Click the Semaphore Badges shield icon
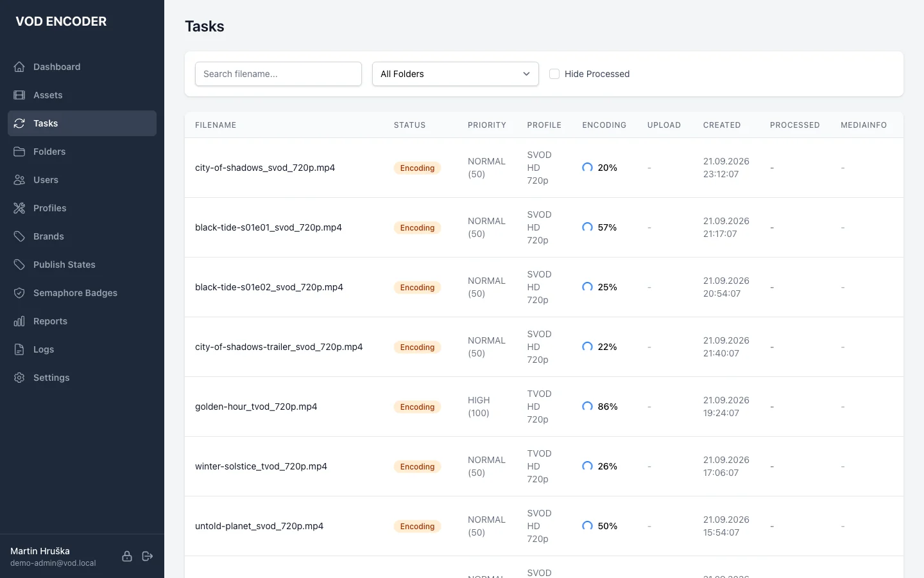Screen dimensions: 924x578 tap(19, 293)
